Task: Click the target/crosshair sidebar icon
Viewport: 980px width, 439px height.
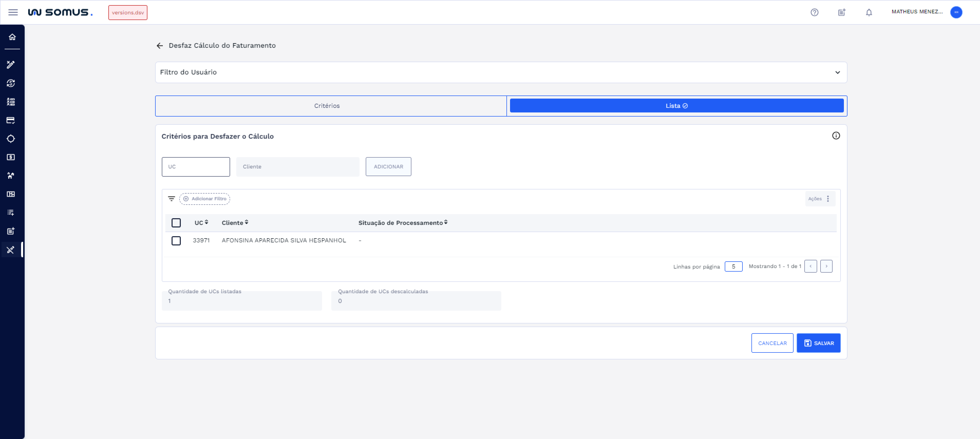Action: click(11, 139)
